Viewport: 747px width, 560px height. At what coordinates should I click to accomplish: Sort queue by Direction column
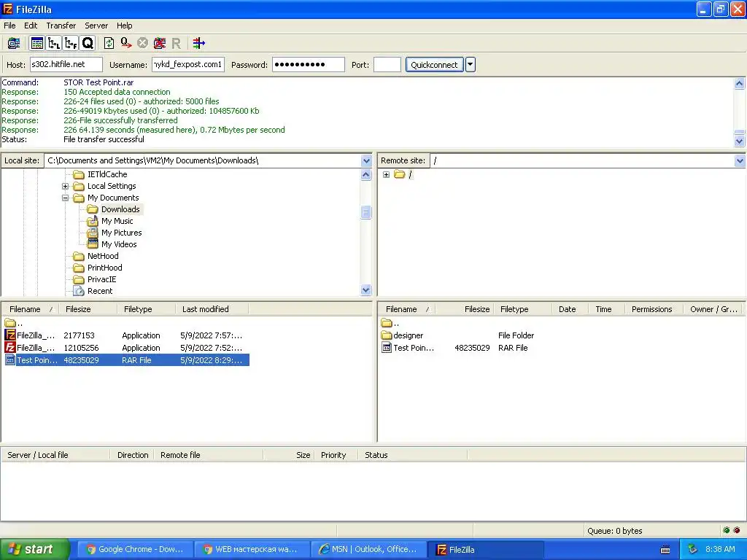pos(133,455)
